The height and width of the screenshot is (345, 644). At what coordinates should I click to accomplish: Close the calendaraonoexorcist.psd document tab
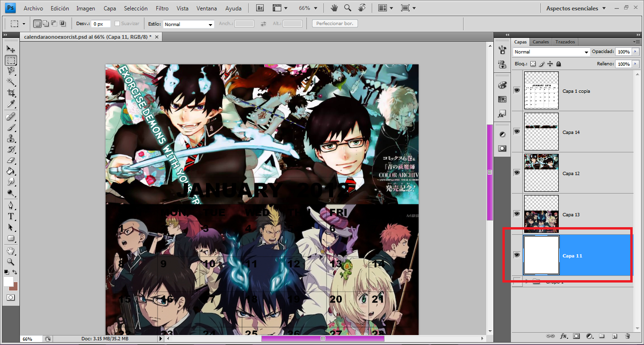coord(157,36)
